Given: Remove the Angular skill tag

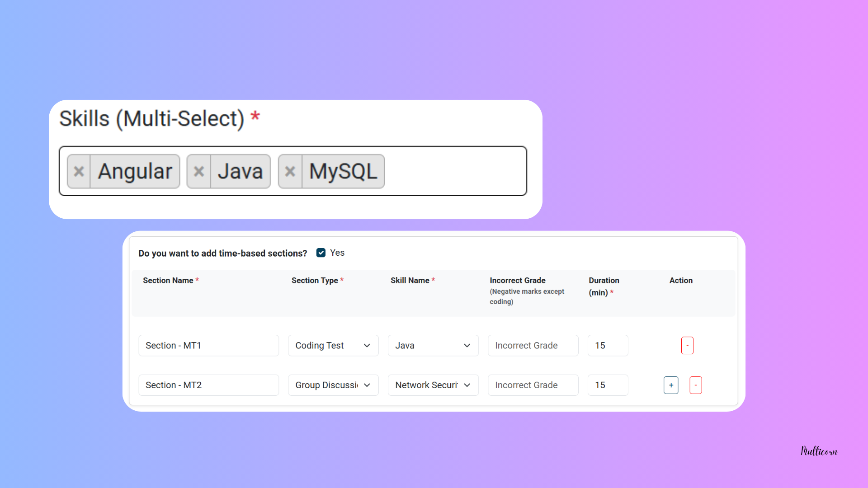Looking at the screenshot, I should tap(79, 172).
